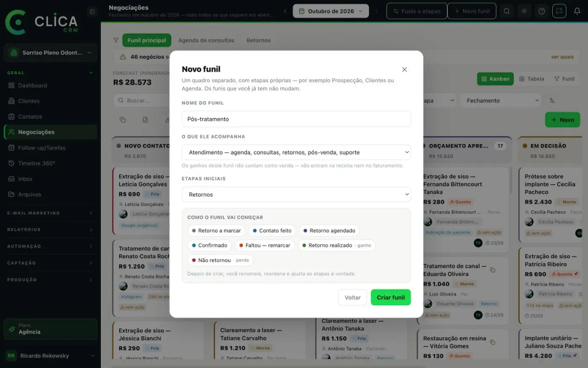Open Negociações in the sidebar
Image resolution: width=588 pixels, height=368 pixels.
point(50,132)
